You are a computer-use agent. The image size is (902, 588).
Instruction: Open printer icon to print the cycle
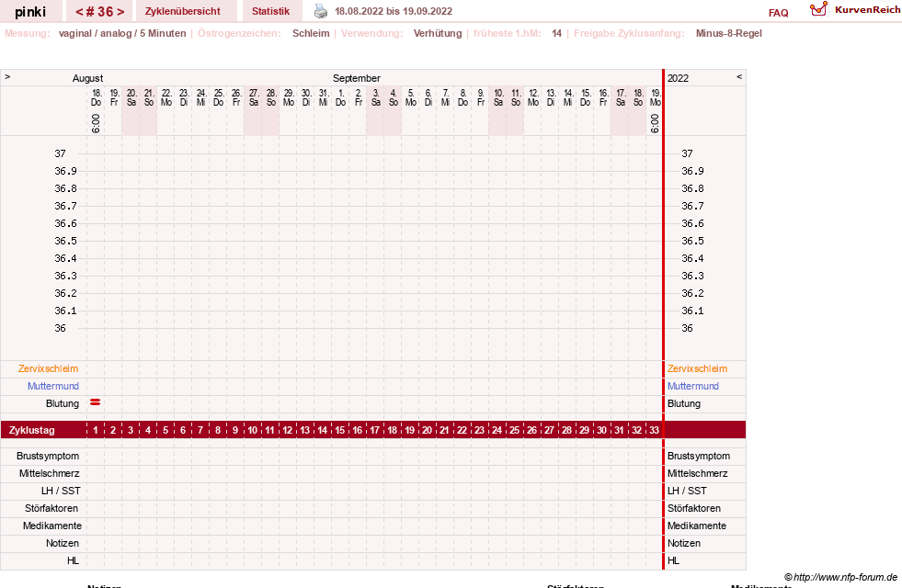pos(320,11)
